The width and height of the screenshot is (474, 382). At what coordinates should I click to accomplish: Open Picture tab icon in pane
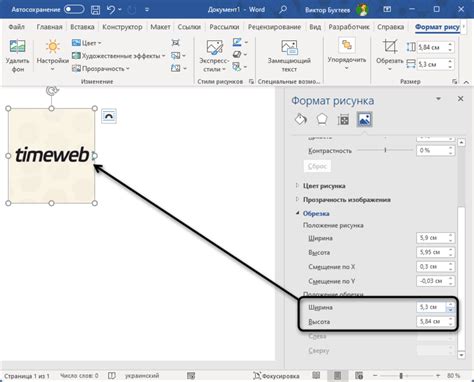coord(364,119)
